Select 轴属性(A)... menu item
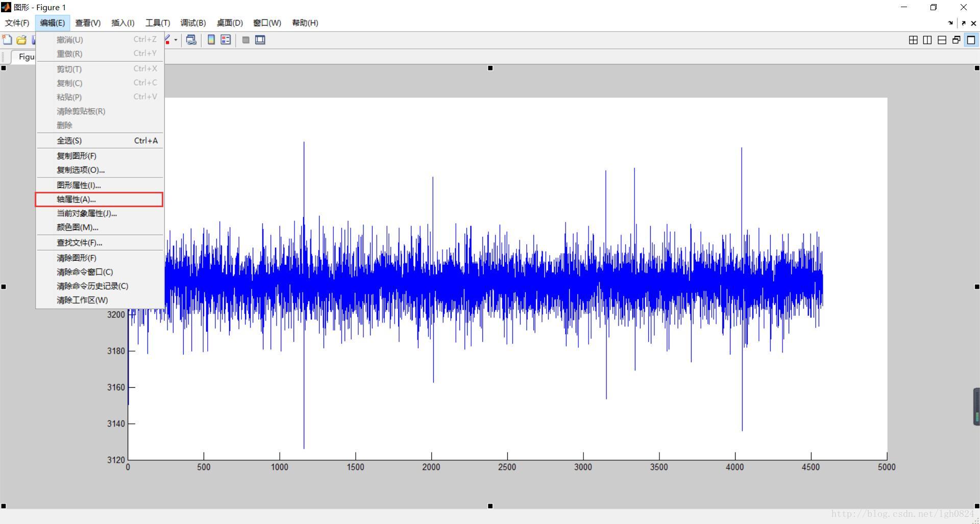This screenshot has width=980, height=524. pos(100,199)
